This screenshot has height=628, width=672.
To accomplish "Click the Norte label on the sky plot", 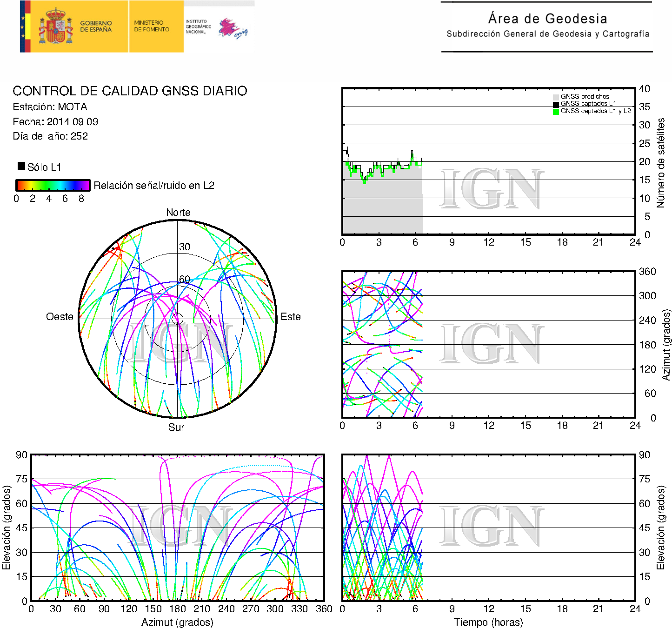I will 178,213.
